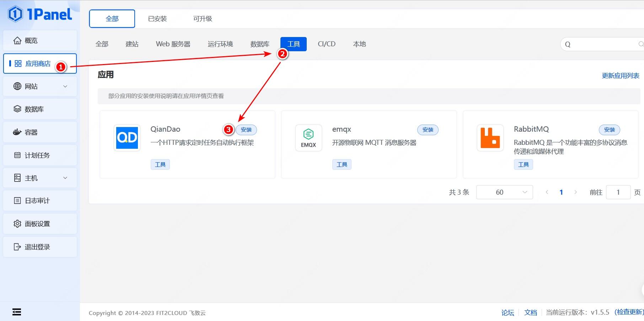This screenshot has height=321, width=644.
Task: Open the 容器 containers page
Action: click(x=40, y=132)
